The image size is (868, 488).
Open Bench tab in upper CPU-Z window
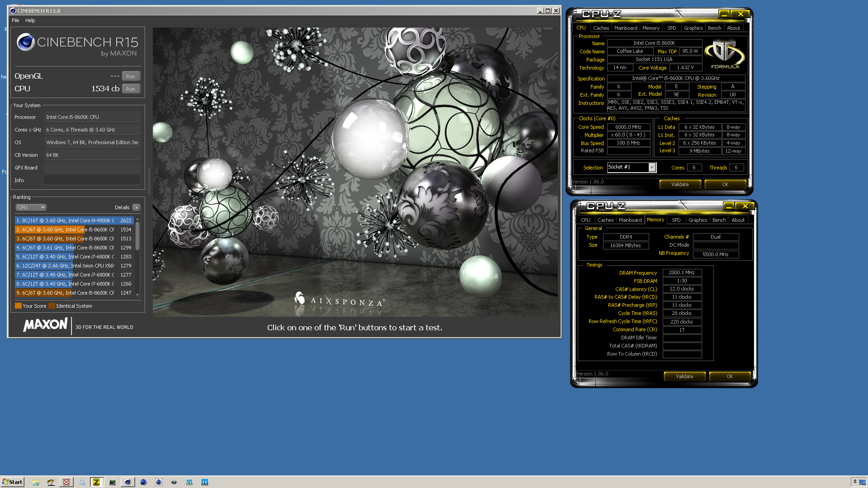coord(715,28)
